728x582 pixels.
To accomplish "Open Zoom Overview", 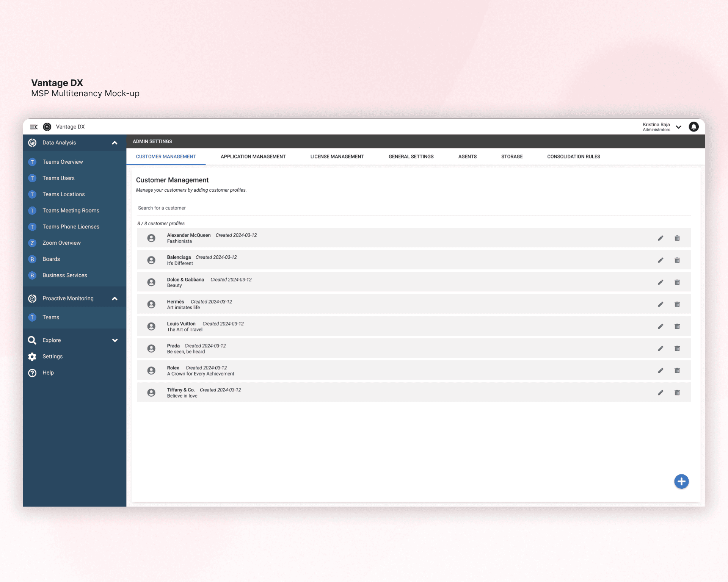I will click(x=61, y=243).
